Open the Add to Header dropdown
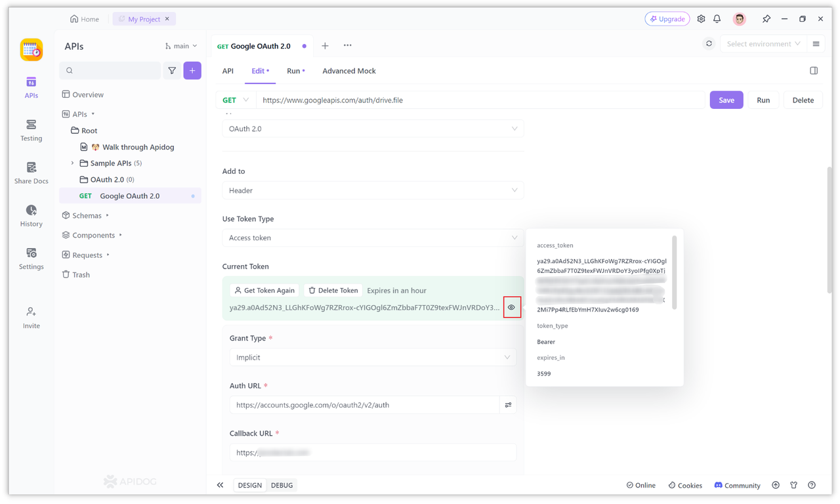Screen dimensions: 840x504 [x=373, y=190]
